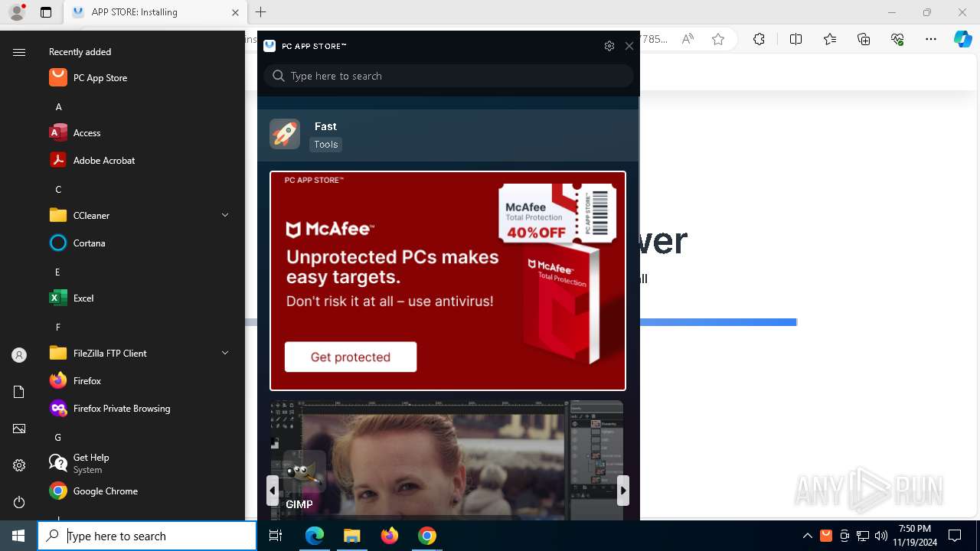The height and width of the screenshot is (551, 980).
Task: Click the Tools category tag
Action: 325,144
